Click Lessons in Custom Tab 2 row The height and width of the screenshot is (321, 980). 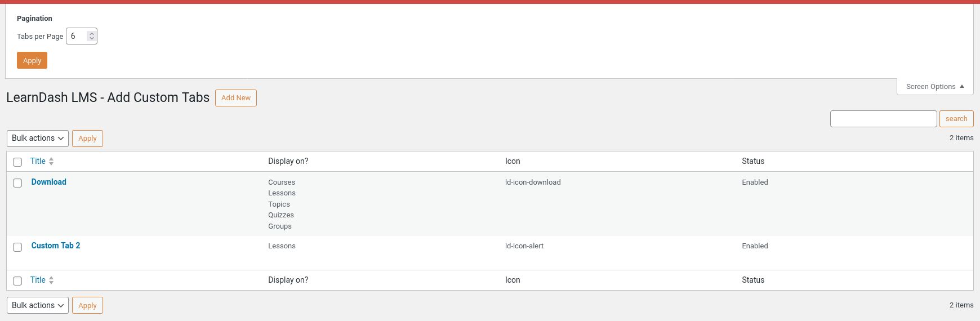(x=282, y=246)
